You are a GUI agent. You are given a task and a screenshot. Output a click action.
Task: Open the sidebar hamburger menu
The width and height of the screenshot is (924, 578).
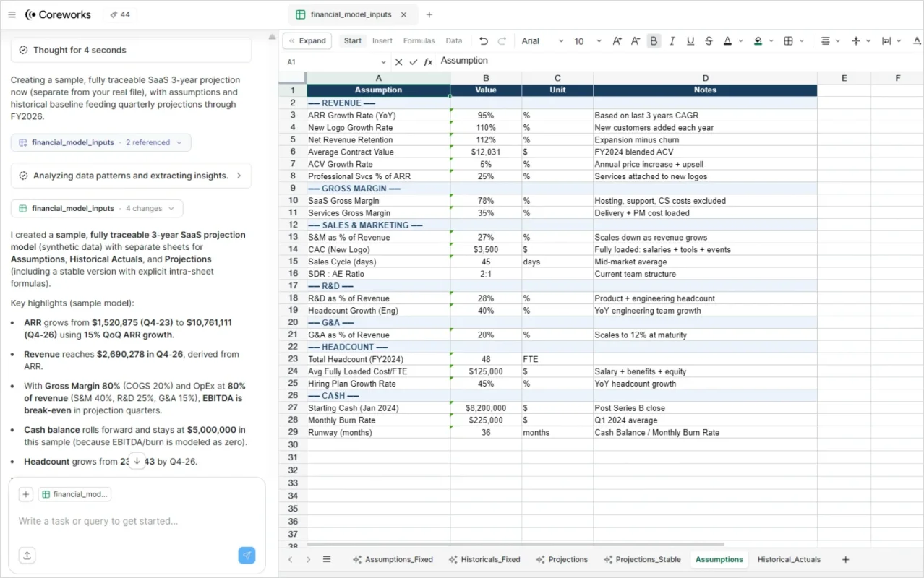12,14
